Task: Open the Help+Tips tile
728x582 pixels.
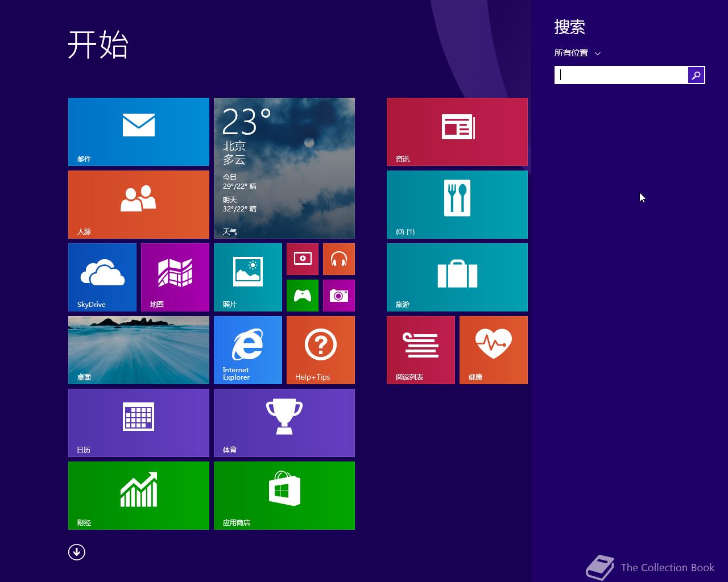Action: 321,350
